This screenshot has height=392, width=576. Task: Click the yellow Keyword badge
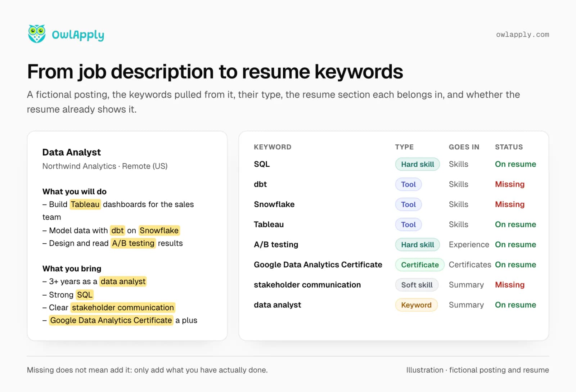(417, 305)
